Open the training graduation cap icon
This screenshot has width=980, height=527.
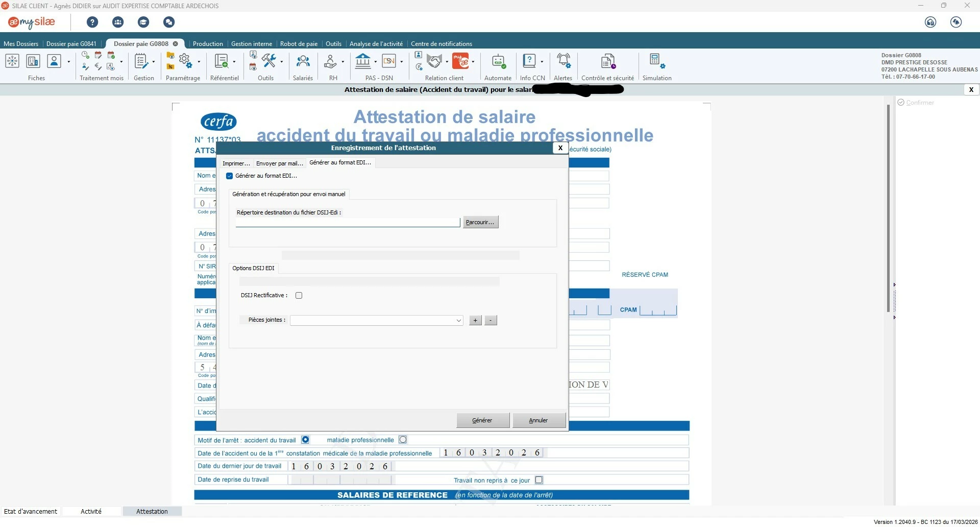click(143, 22)
